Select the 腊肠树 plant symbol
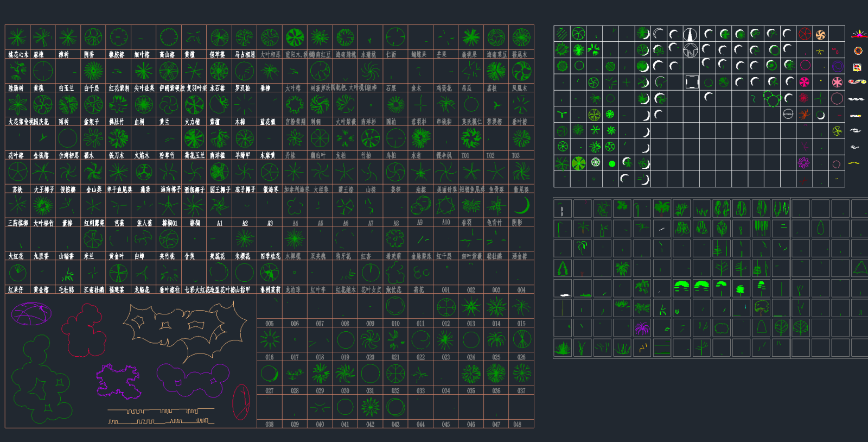The image size is (868, 442). pyautogui.click(x=17, y=71)
